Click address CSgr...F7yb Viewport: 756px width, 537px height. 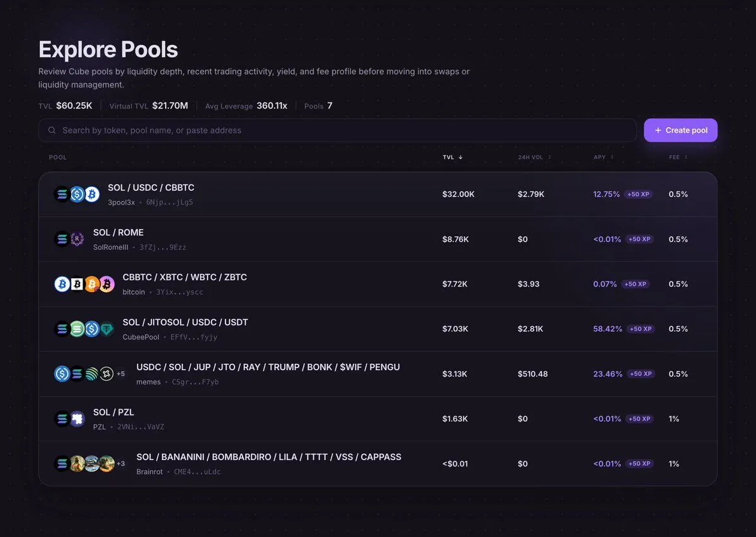(195, 382)
